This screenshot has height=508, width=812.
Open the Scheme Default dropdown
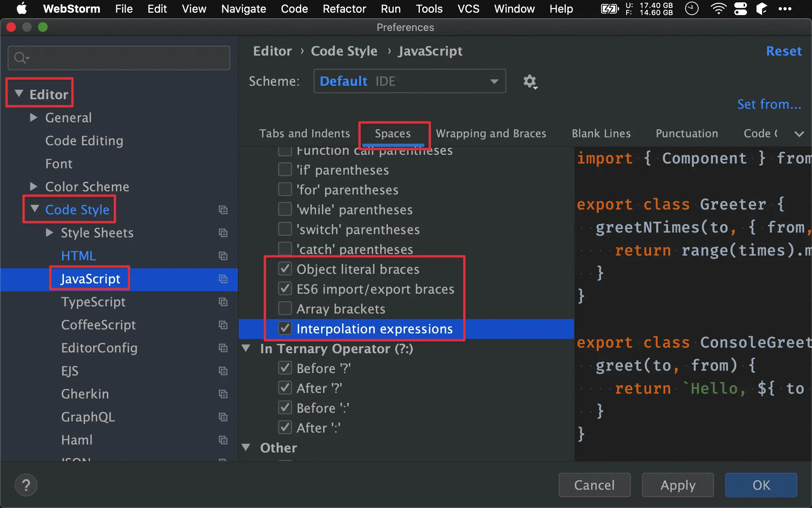pyautogui.click(x=409, y=81)
